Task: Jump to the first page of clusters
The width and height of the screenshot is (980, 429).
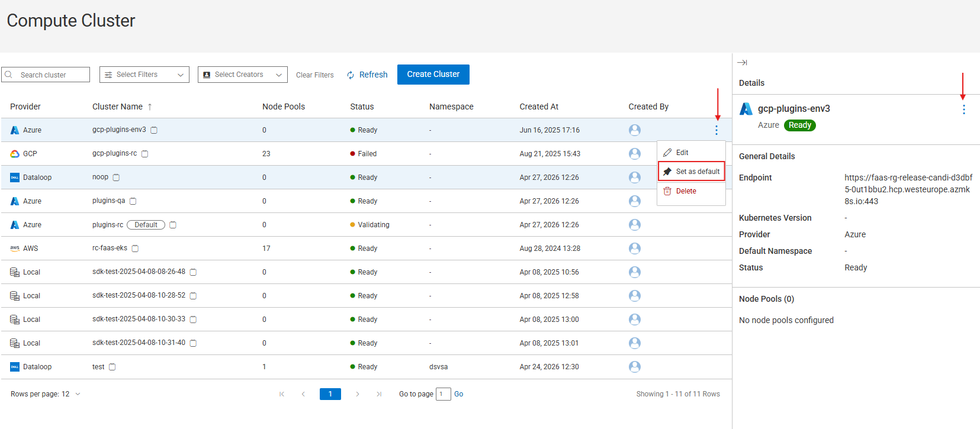Action: pyautogui.click(x=282, y=394)
